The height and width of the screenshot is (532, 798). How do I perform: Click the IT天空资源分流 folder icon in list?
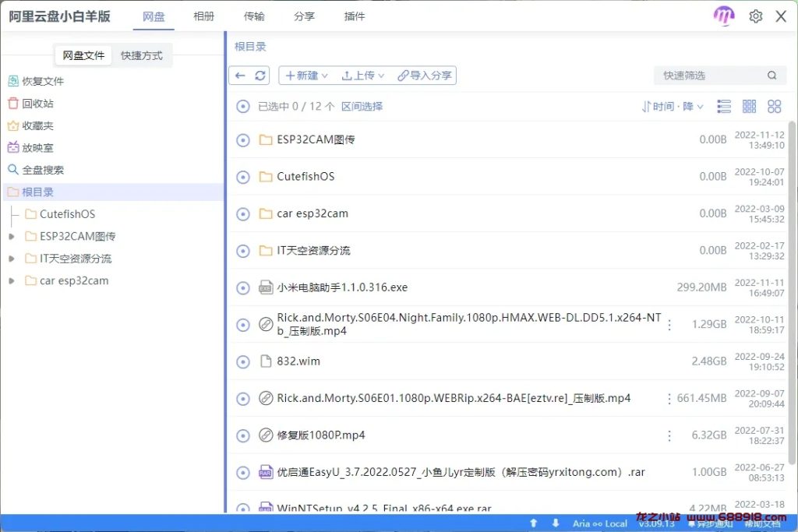coord(266,250)
